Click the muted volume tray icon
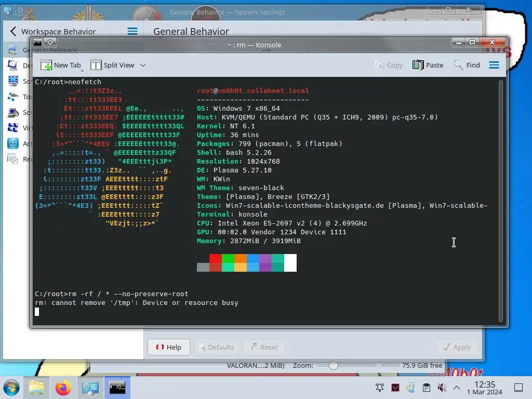Screen dimensions: 532x399 pyautogui.click(x=442, y=388)
